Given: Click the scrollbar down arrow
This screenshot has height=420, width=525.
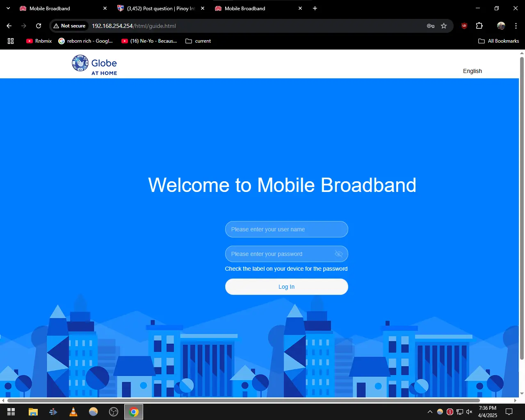Looking at the screenshot, I should coord(522,394).
